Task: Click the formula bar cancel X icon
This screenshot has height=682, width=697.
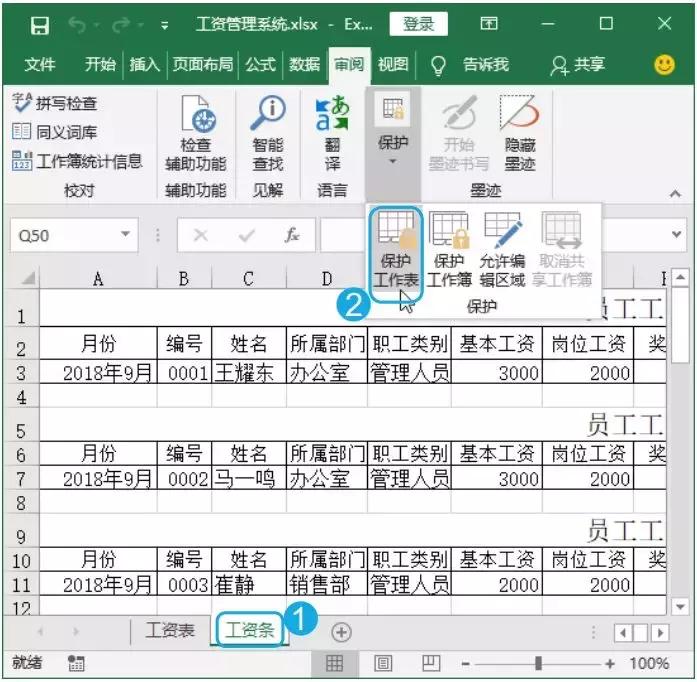Action: [x=200, y=235]
